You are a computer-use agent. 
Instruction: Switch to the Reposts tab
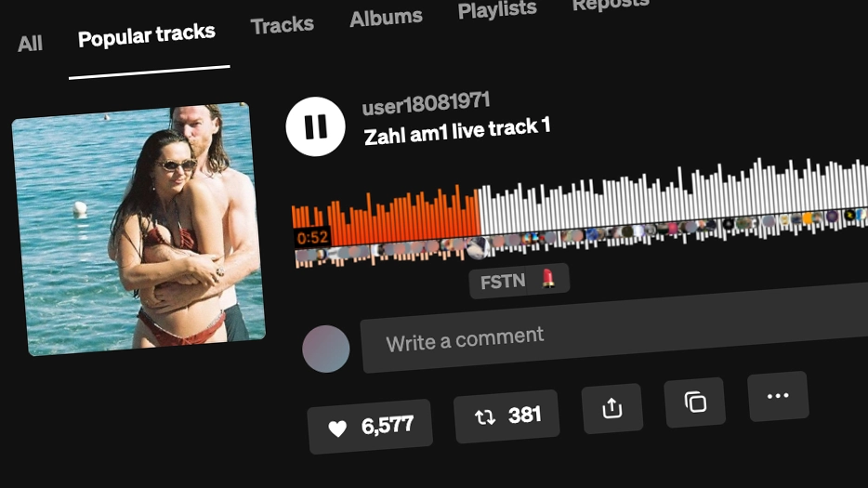tap(611, 5)
